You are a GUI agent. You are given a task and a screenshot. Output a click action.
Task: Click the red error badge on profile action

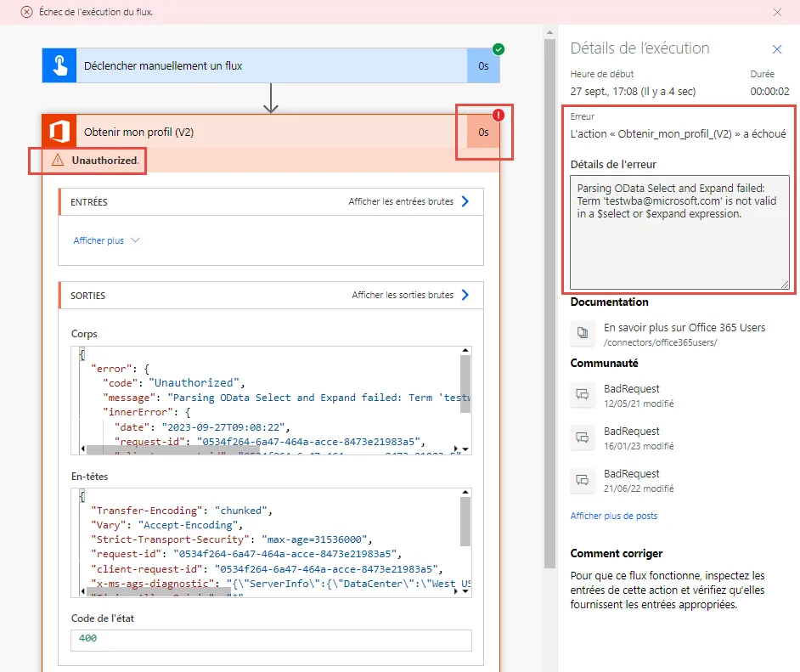point(499,115)
